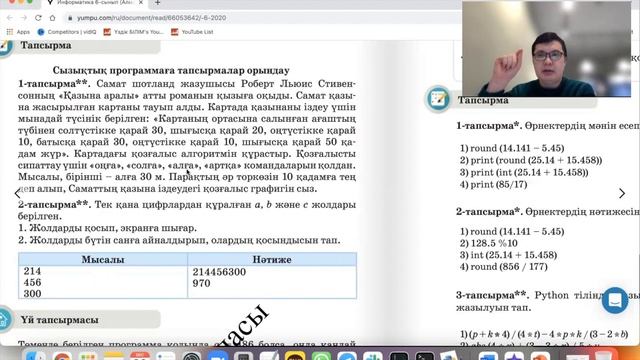Viewport: 640px width, 360px height.
Task: Click line 2. Жолдарды бүтін санға айналдырып
Action: (x=179, y=240)
